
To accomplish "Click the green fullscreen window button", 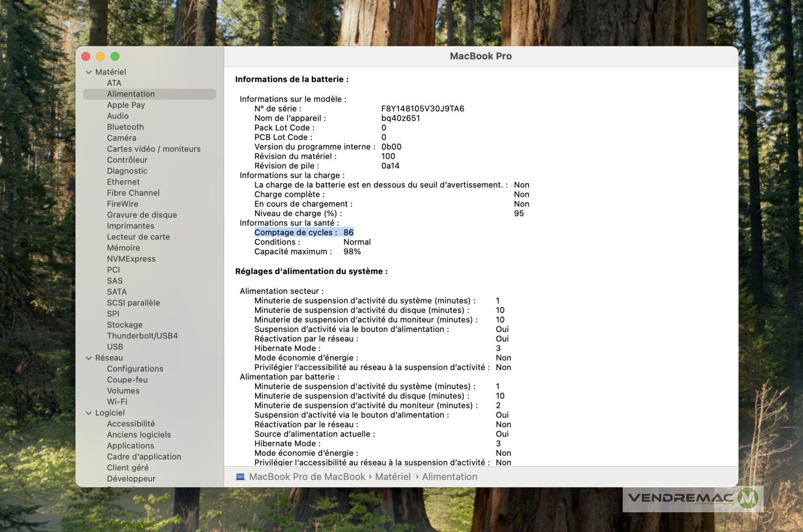I will coord(115,57).
